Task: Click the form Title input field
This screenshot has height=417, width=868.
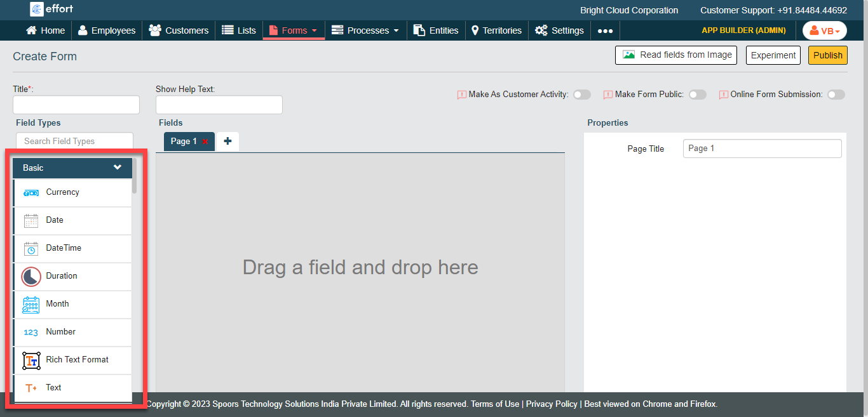Action: point(76,105)
